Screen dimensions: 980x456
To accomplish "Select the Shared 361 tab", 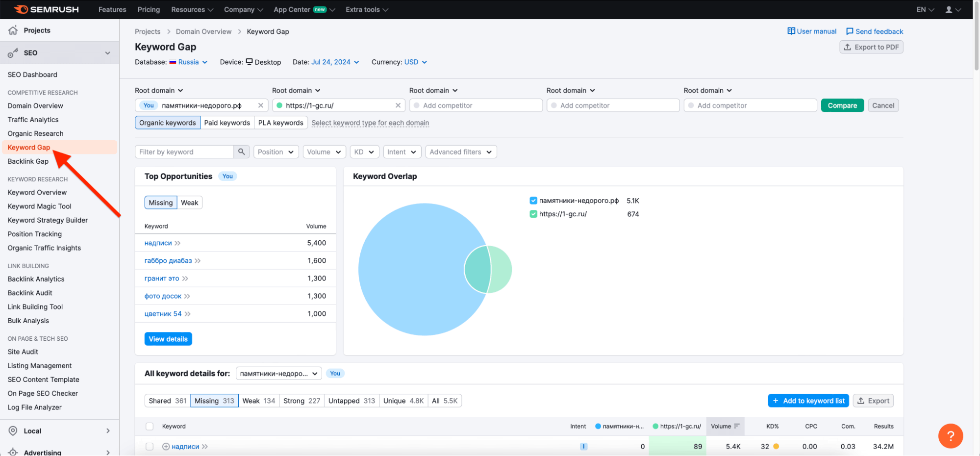I will pos(167,401).
